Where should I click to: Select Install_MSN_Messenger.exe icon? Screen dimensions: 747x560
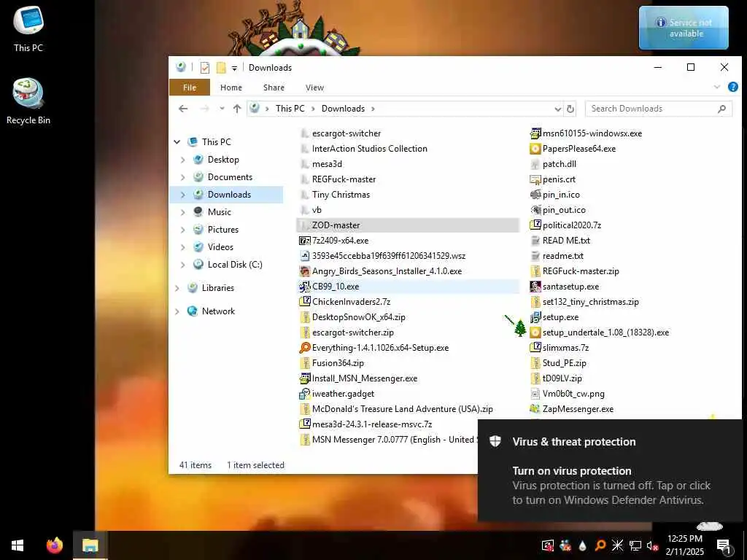coord(304,378)
